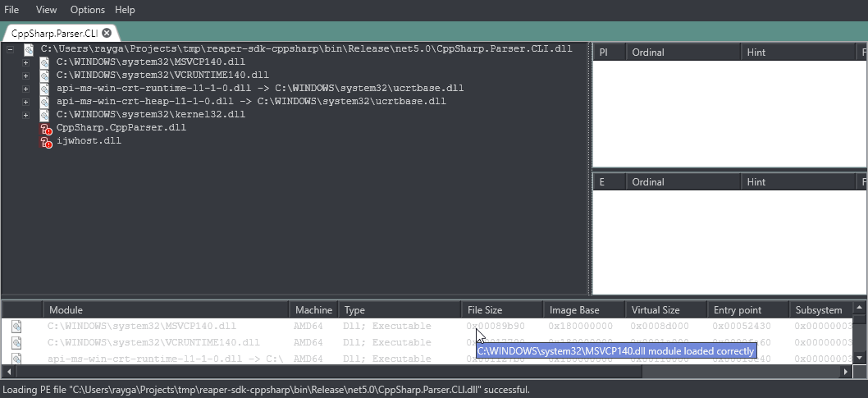868x398 pixels.
Task: Click the up arrow of module list scrollbar
Action: pos(859,307)
